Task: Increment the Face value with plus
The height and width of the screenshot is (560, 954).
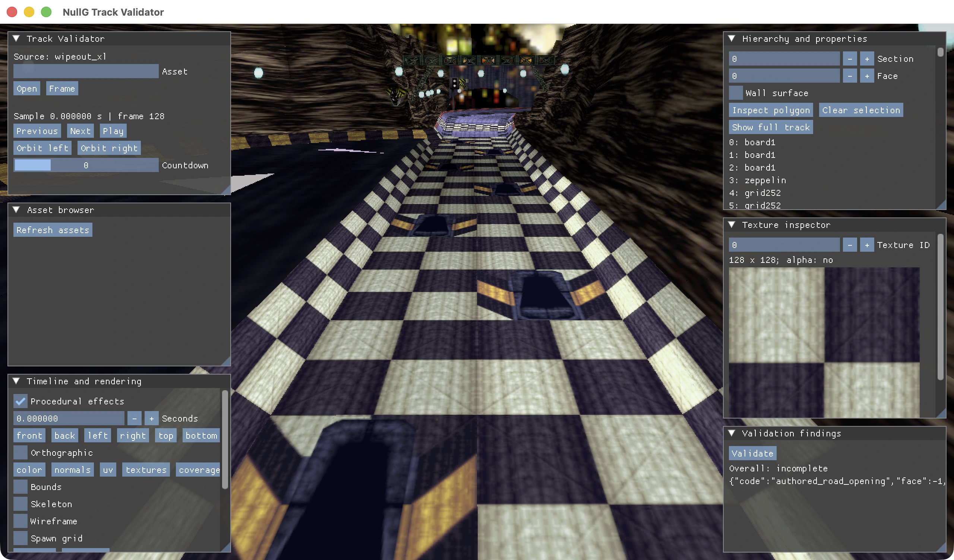Action: (866, 76)
